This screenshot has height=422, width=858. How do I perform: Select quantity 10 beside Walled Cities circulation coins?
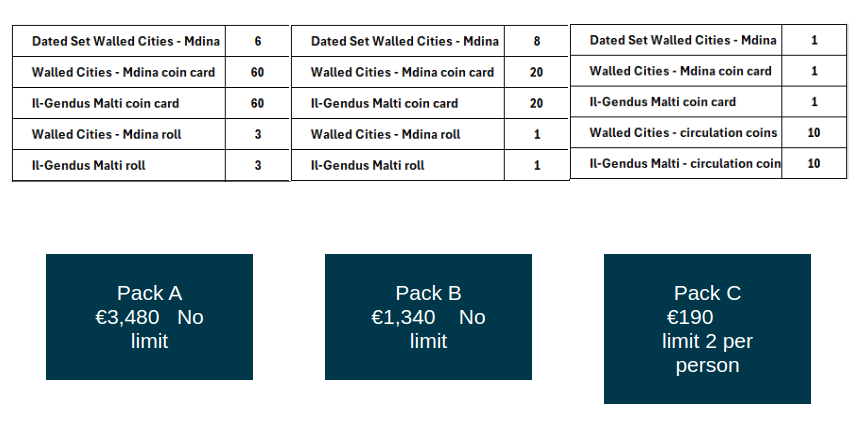(x=813, y=132)
